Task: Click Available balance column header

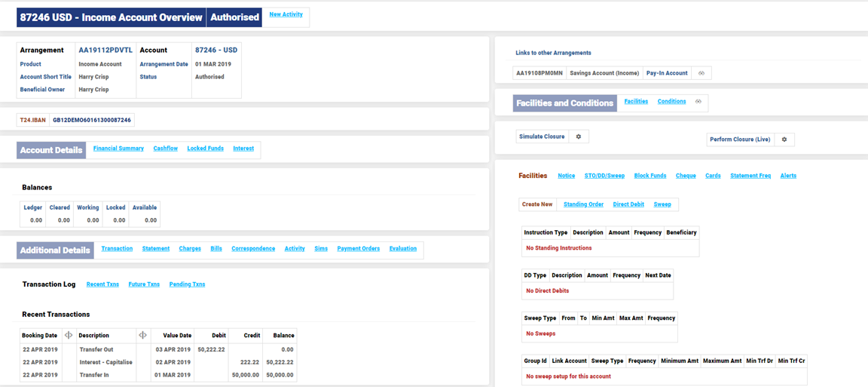Action: point(144,207)
